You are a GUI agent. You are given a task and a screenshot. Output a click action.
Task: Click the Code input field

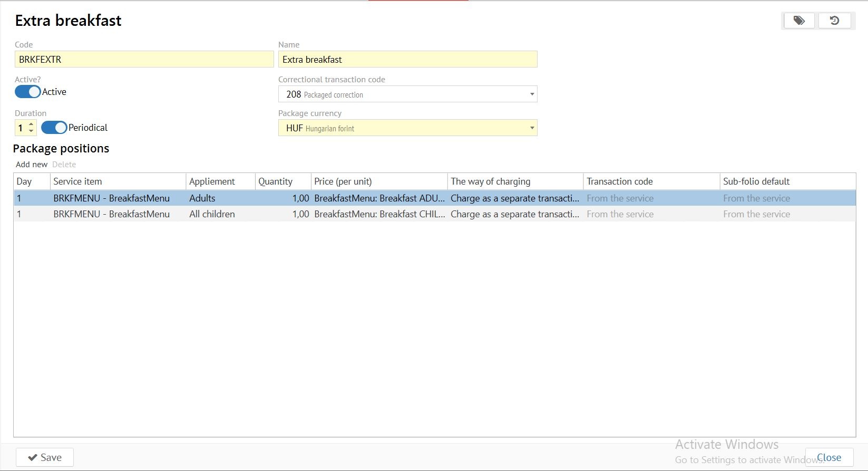click(144, 60)
